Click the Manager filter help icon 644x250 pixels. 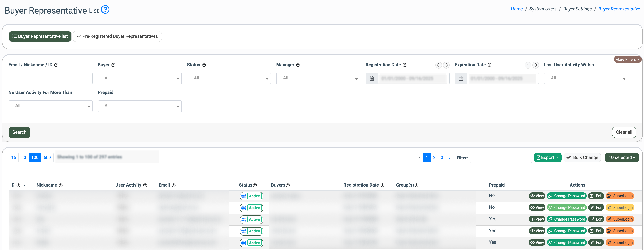point(298,65)
